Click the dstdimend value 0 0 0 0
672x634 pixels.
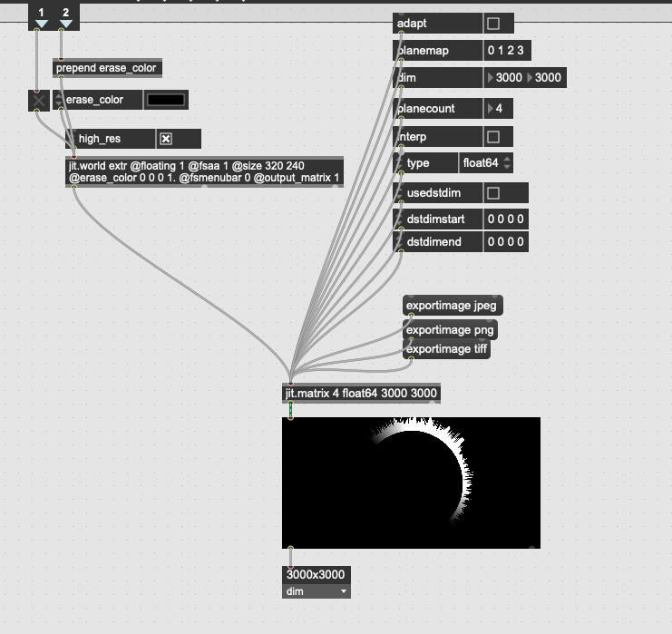pos(506,242)
